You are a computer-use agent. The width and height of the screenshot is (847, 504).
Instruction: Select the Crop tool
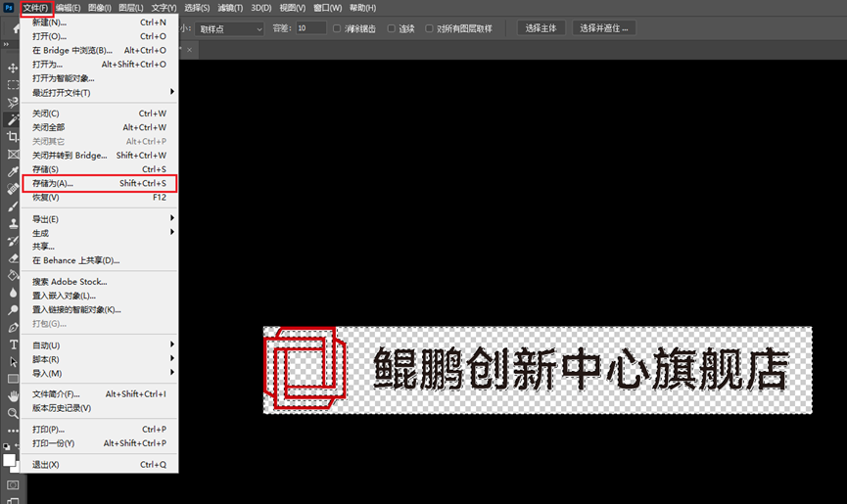coord(13,137)
